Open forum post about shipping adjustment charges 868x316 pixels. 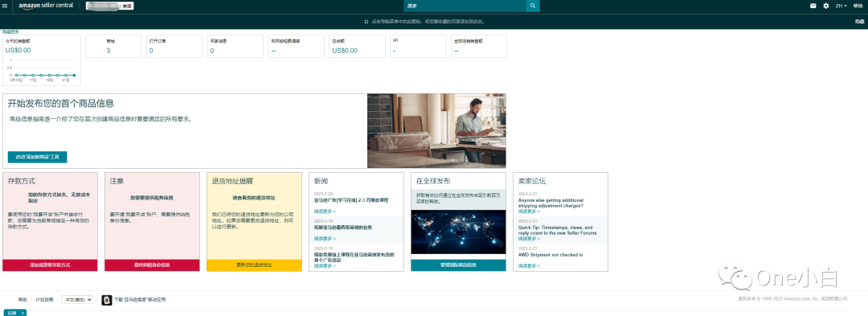(551, 203)
